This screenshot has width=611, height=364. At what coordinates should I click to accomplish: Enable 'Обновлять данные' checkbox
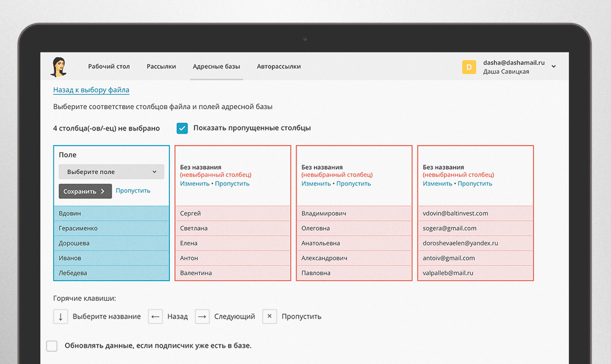tap(52, 346)
